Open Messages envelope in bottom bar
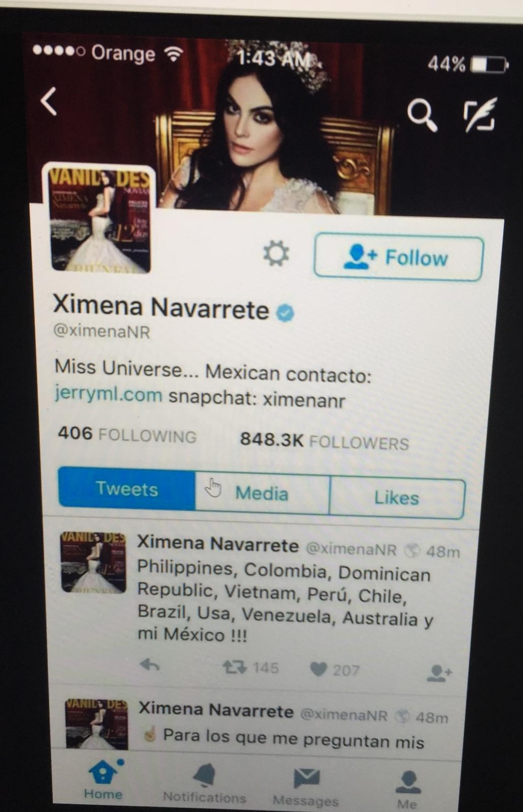Image resolution: width=523 pixels, height=812 pixels. coord(306,787)
